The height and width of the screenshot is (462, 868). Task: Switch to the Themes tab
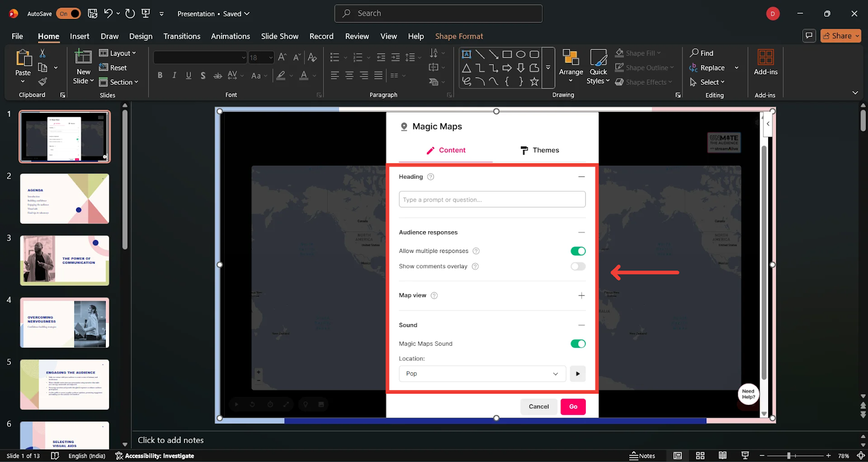[x=540, y=150]
